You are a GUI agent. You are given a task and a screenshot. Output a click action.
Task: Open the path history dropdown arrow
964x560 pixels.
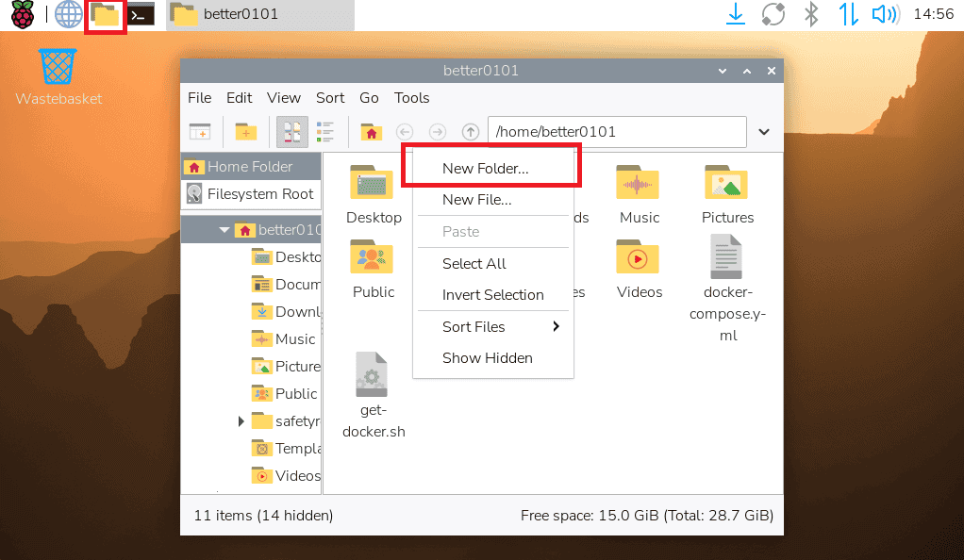[764, 132]
